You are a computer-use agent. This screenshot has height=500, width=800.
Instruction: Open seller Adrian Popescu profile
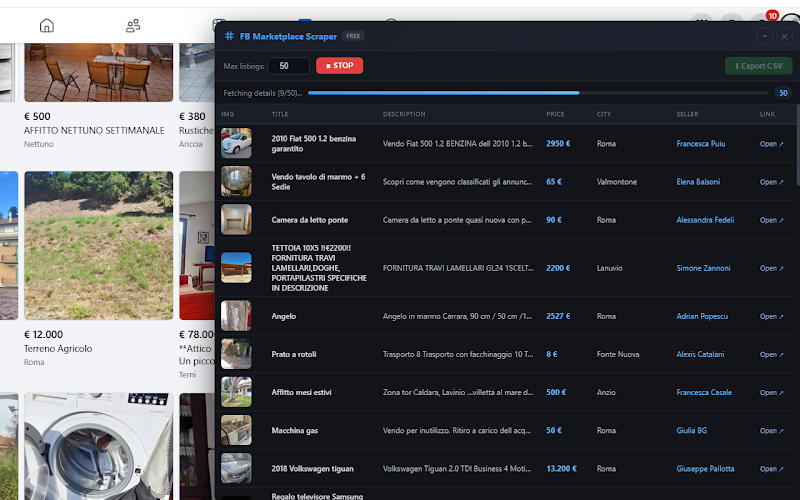coord(702,316)
